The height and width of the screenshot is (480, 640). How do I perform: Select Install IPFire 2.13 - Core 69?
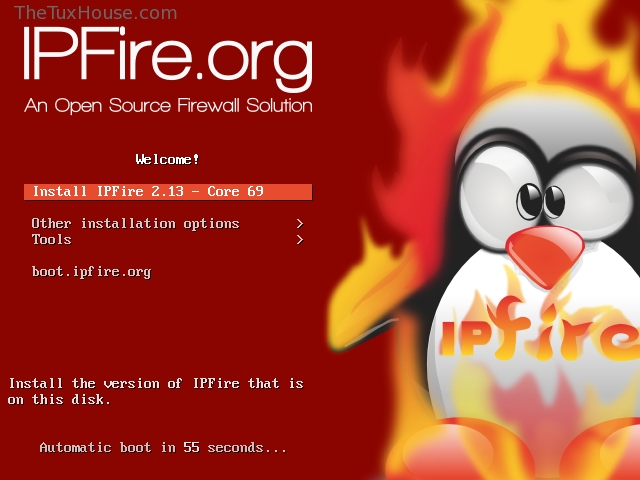(168, 192)
